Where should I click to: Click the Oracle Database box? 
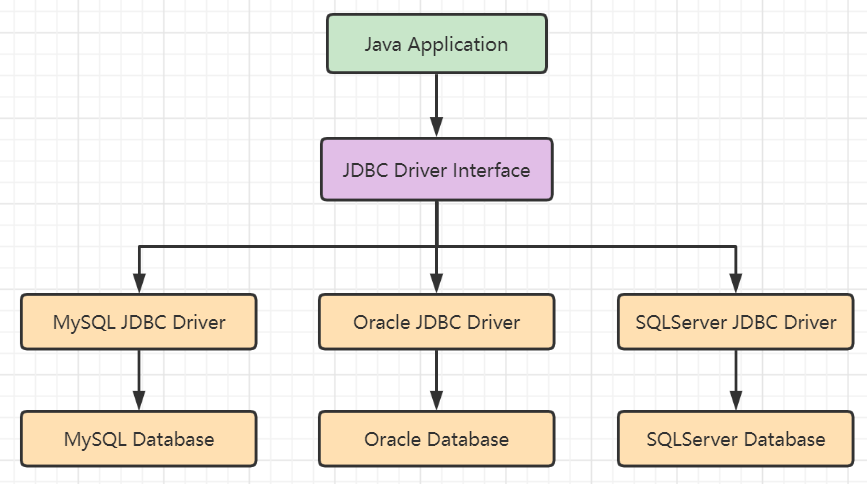coord(437,439)
